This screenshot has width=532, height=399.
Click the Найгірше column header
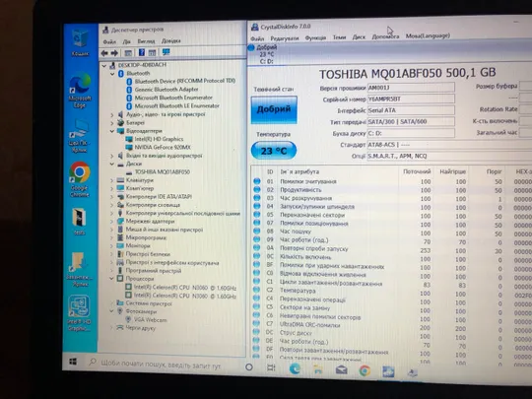[x=452, y=171]
